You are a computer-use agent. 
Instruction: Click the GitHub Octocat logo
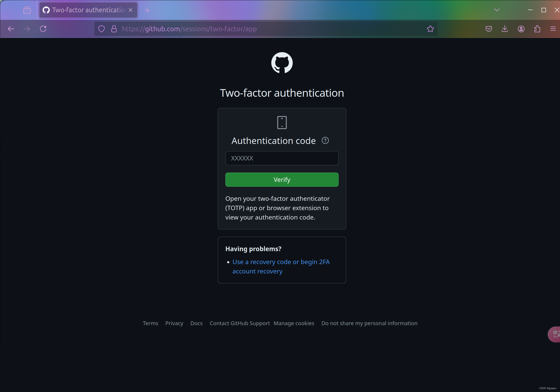(x=282, y=63)
